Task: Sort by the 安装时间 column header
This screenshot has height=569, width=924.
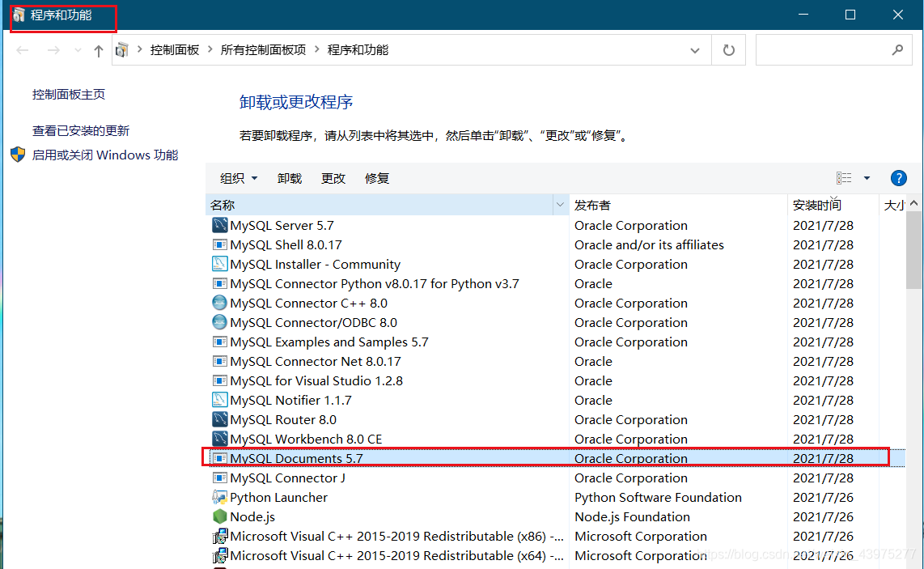Action: [833, 206]
